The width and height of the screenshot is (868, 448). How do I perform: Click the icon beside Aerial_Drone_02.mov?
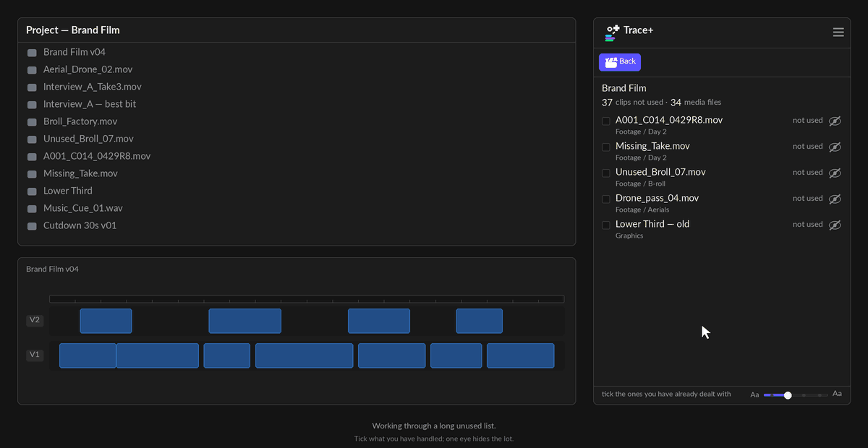pyautogui.click(x=32, y=70)
